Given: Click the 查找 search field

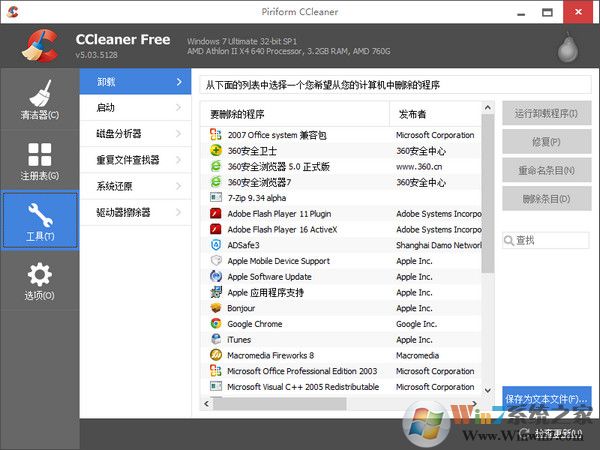Looking at the screenshot, I should (x=546, y=240).
